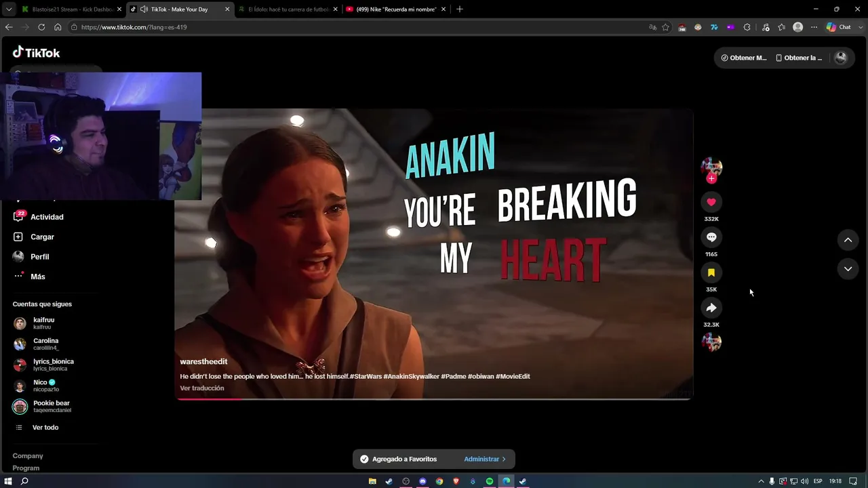Click the #AnakinSkywalker hashtag

[412, 376]
